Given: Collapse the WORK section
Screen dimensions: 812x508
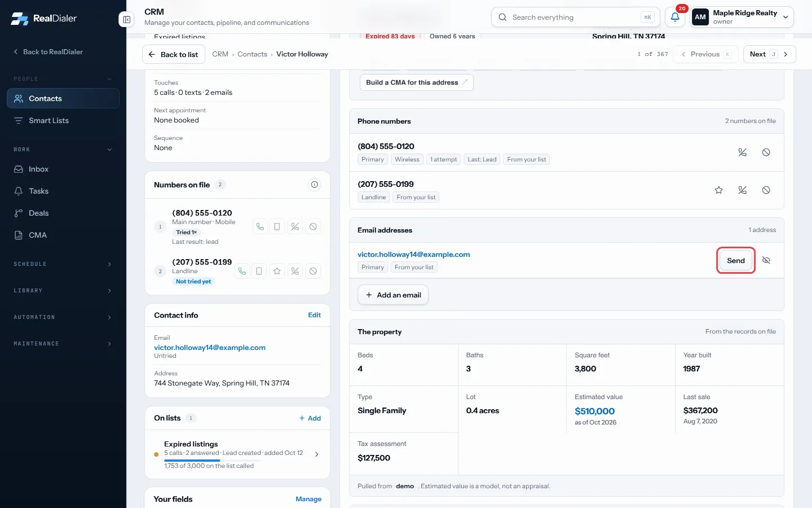Looking at the screenshot, I should tap(63, 150).
